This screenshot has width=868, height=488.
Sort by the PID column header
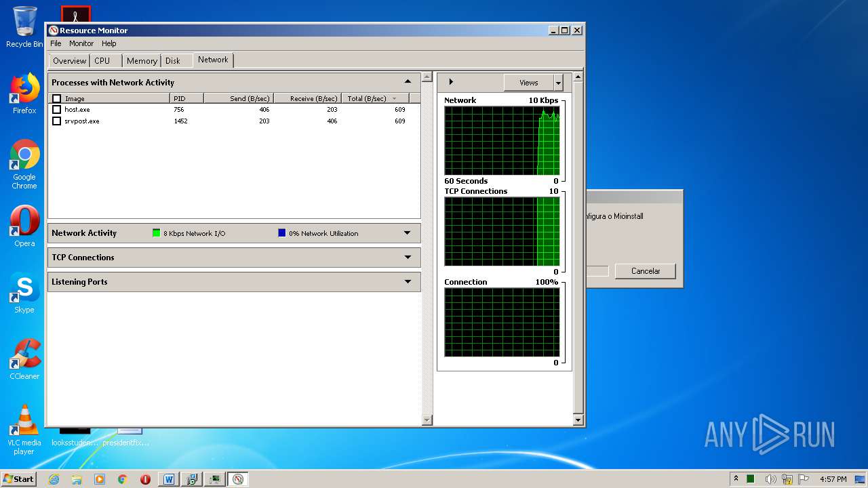186,99
